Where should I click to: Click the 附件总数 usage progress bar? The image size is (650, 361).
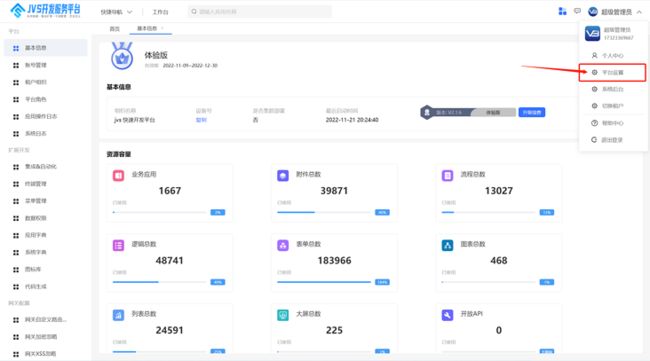click(x=324, y=212)
